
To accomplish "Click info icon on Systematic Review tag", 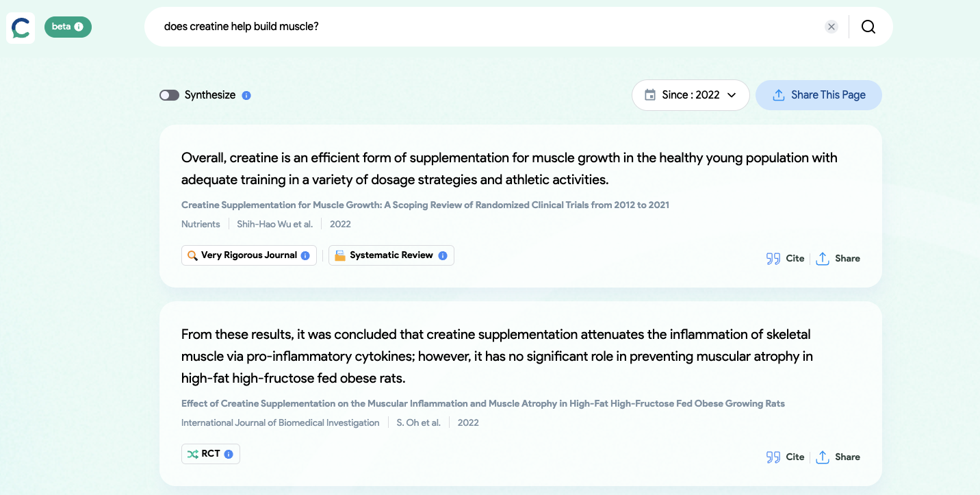I will 443,255.
